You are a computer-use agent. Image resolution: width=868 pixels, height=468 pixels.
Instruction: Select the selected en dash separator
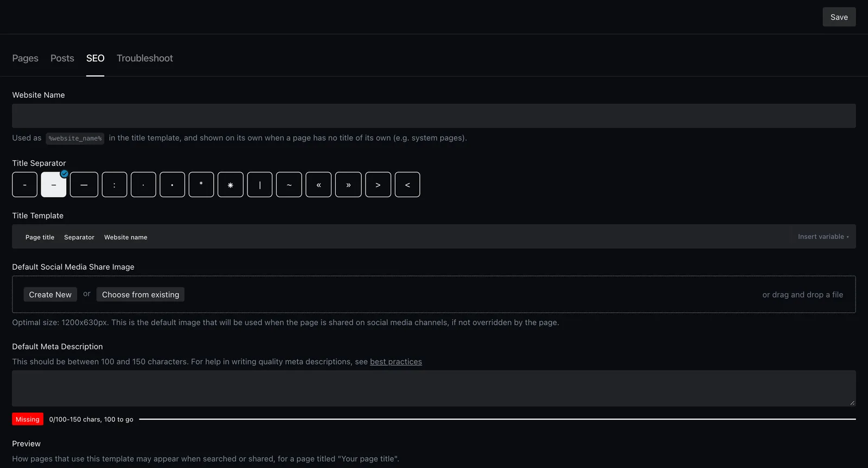point(54,185)
